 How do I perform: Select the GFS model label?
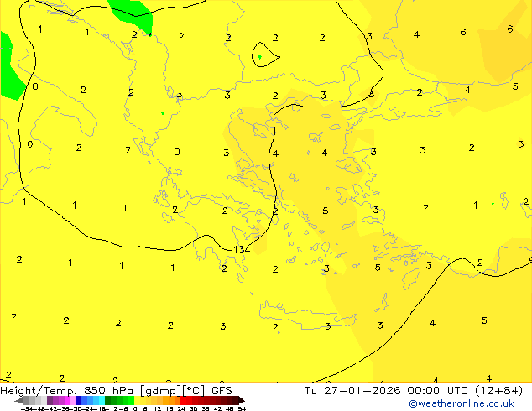click(x=222, y=390)
